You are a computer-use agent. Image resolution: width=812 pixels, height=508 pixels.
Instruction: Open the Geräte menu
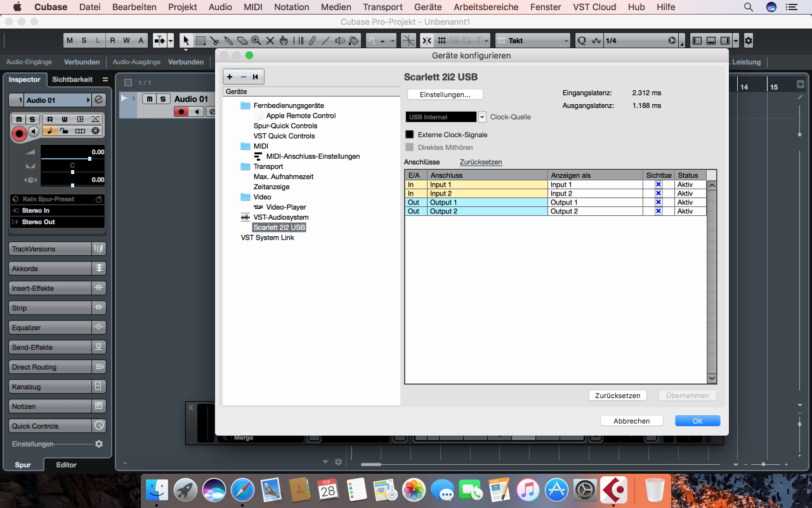tap(428, 7)
